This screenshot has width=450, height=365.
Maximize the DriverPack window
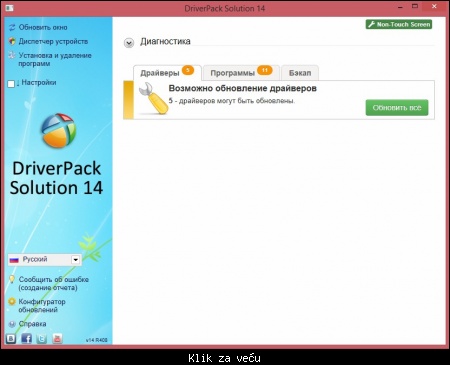[x=415, y=6]
